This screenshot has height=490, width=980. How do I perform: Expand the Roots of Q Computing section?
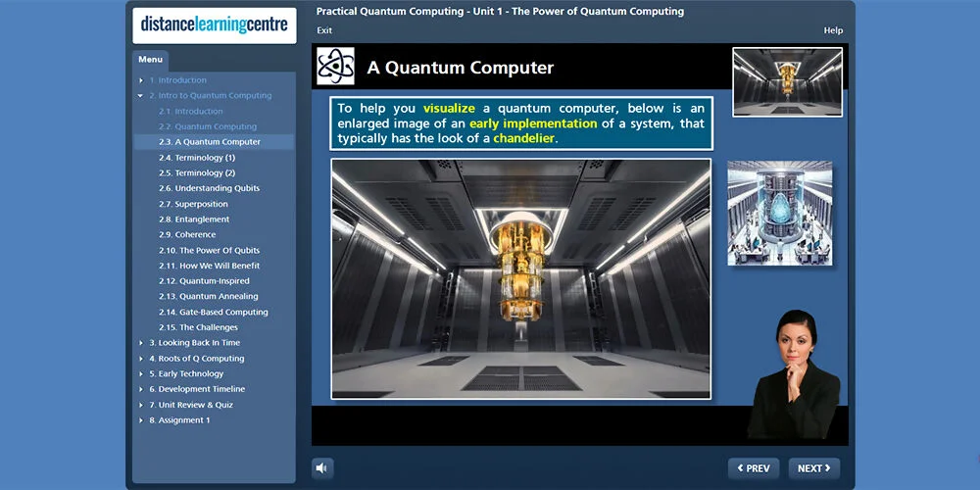[141, 359]
